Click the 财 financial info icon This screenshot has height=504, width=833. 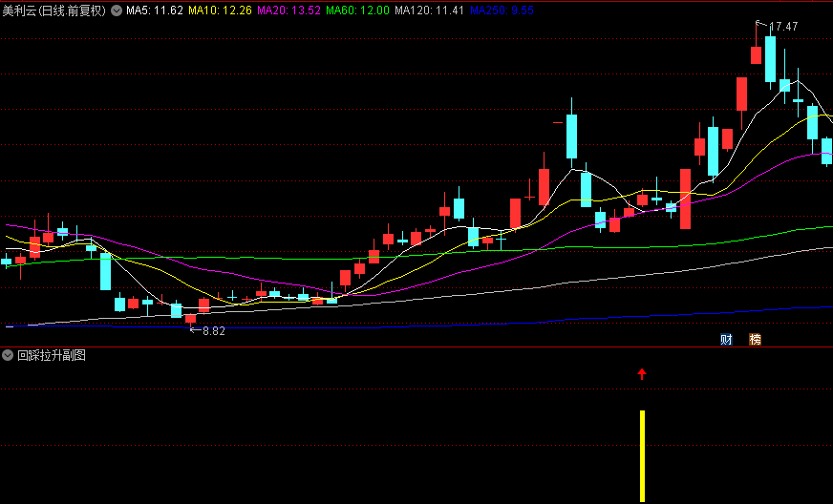726,340
